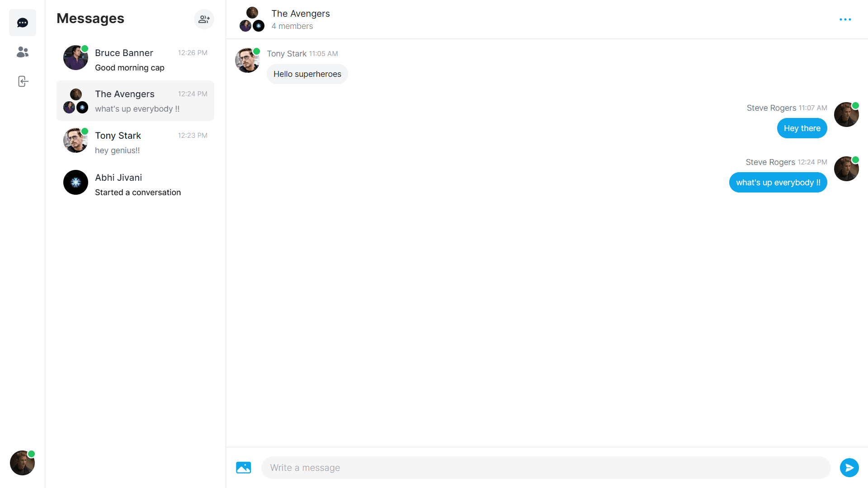Click Tony Stark's avatar in conversation list
This screenshot has height=488, width=868.
[75, 140]
